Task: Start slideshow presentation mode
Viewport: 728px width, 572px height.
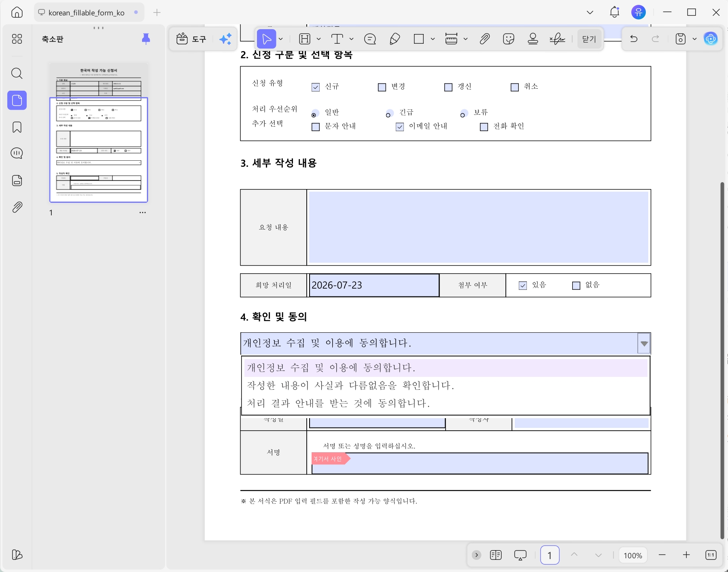Action: [520, 555]
